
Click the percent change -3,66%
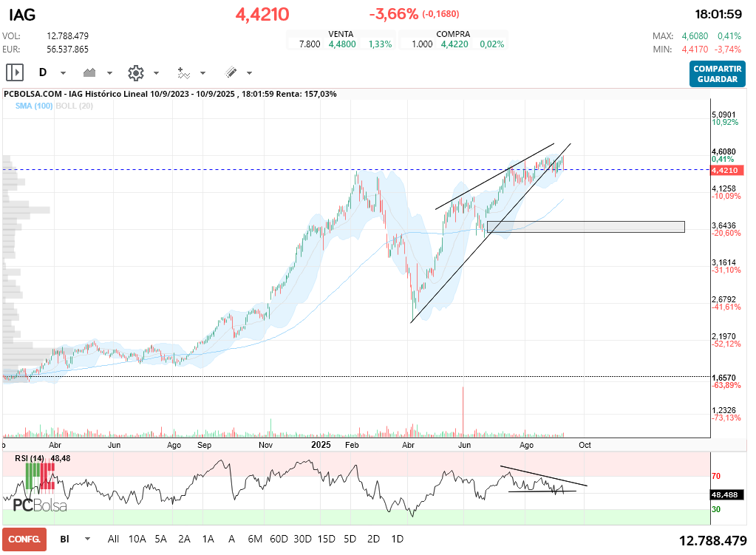[393, 14]
